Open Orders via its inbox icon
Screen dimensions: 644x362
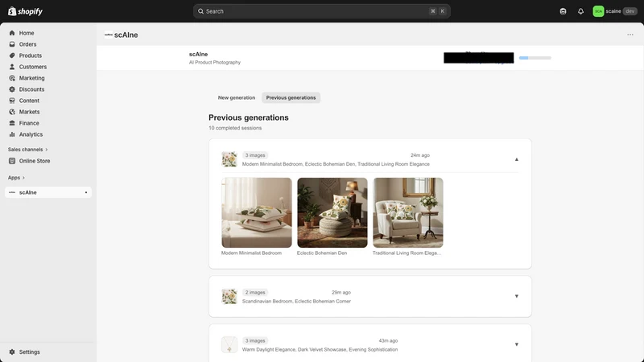click(12, 44)
